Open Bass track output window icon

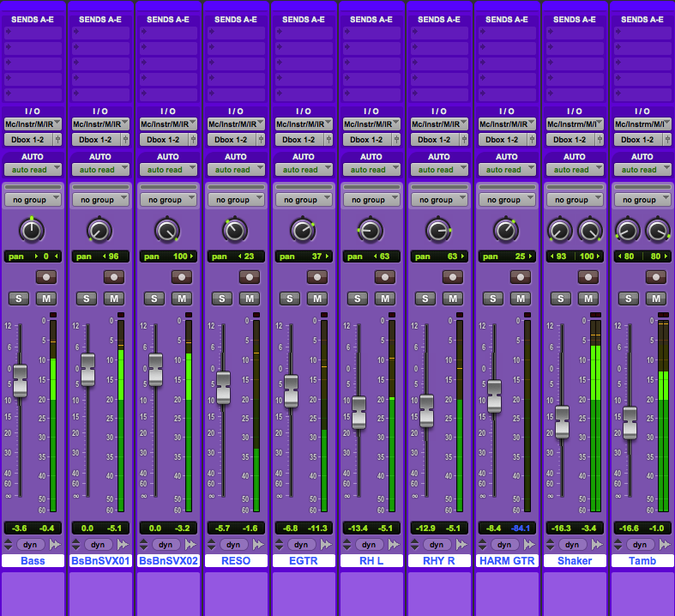pos(57,140)
